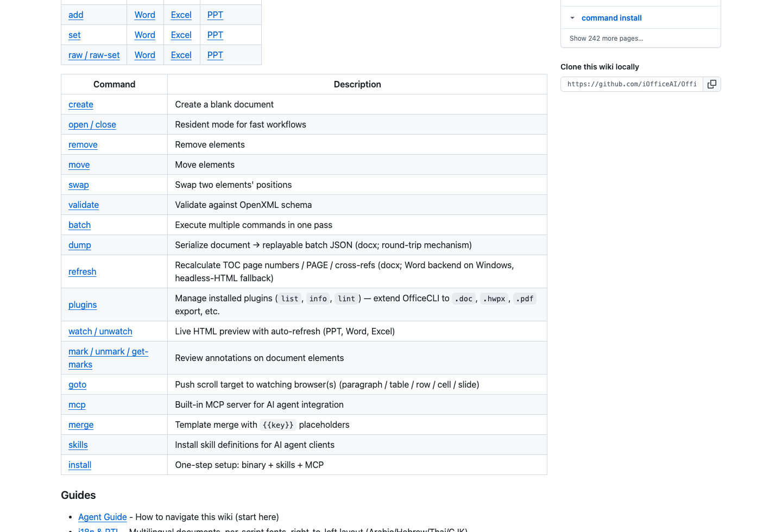Open Word link in the add row
The height and width of the screenshot is (532, 782).
[145, 15]
